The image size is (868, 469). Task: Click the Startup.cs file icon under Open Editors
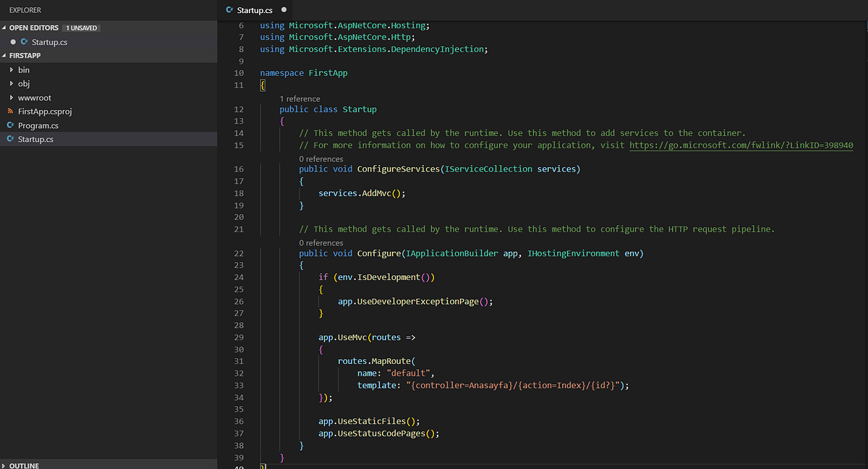point(24,41)
